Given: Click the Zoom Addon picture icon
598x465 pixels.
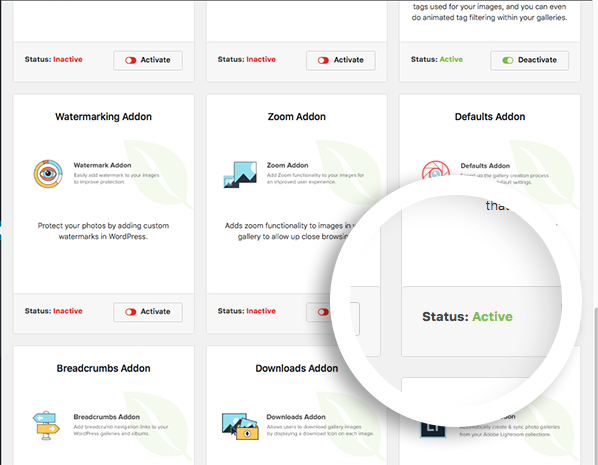Looking at the screenshot, I should pyautogui.click(x=240, y=175).
